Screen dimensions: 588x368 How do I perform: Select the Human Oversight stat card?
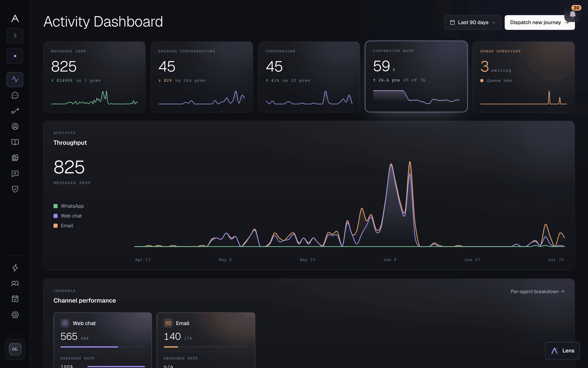[x=524, y=77]
